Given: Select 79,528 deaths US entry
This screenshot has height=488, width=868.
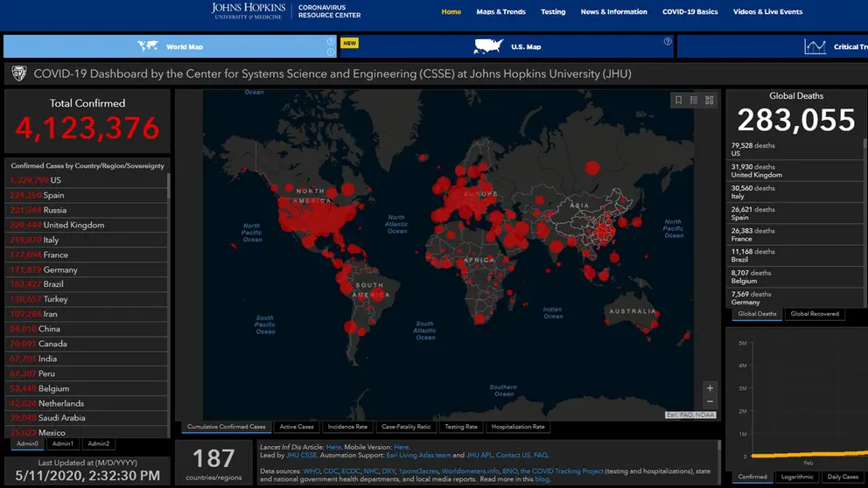Looking at the screenshot, I should tap(794, 150).
